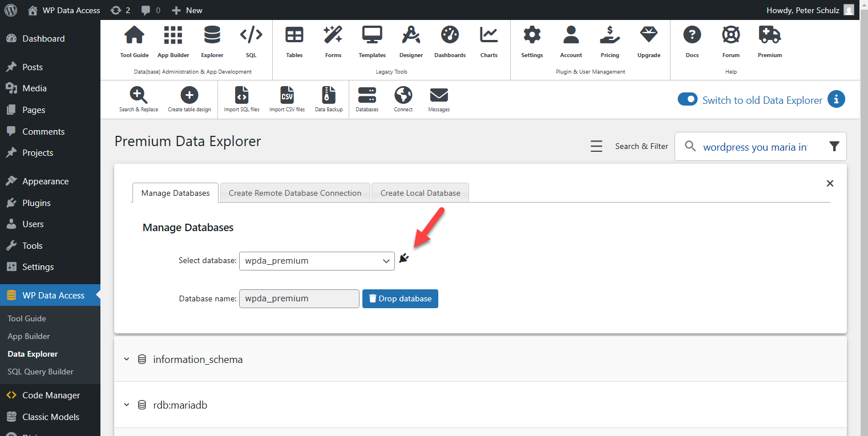Open SQL Query Builder submenu link
The width and height of the screenshot is (868, 436).
tap(41, 372)
